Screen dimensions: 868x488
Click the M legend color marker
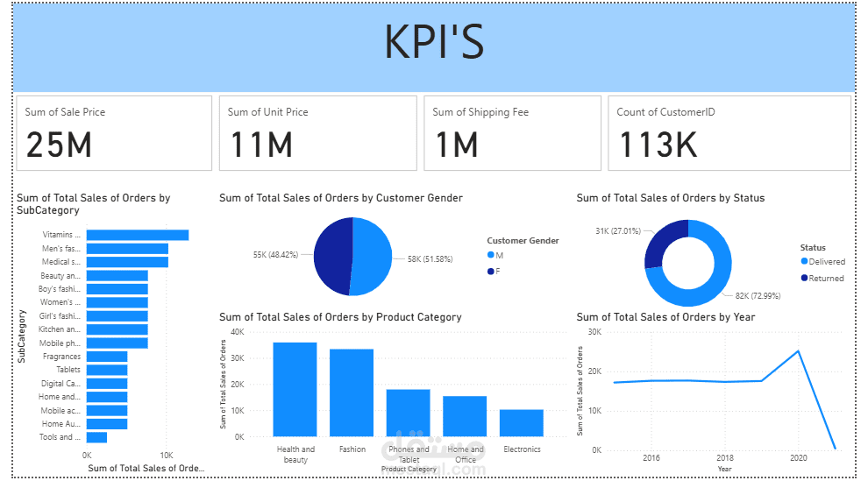click(x=490, y=255)
